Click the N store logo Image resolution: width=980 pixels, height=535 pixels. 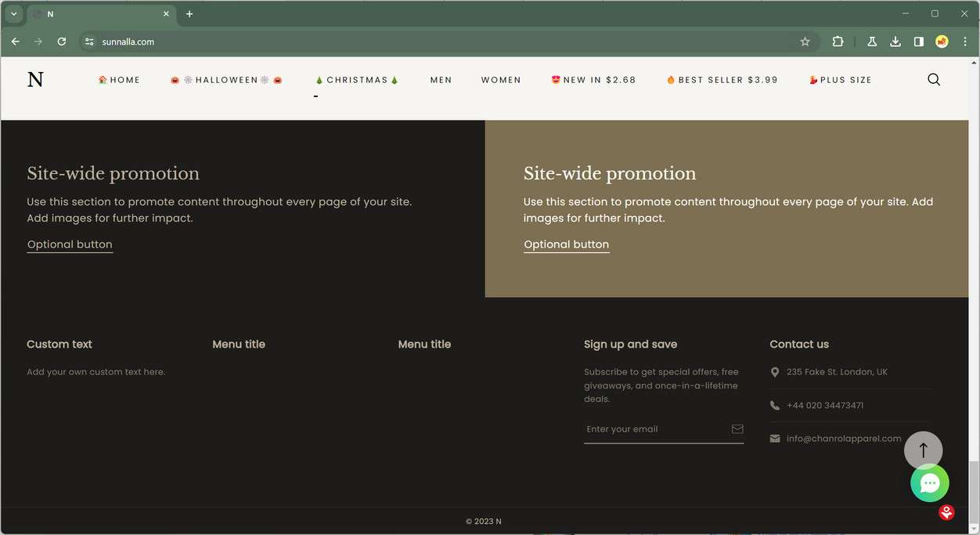35,79
